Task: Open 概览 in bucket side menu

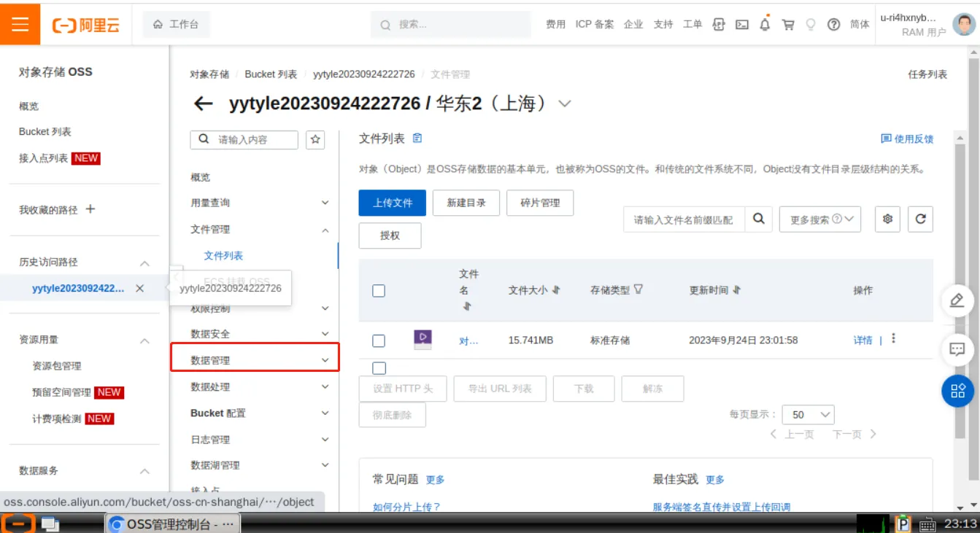Action: pyautogui.click(x=201, y=177)
